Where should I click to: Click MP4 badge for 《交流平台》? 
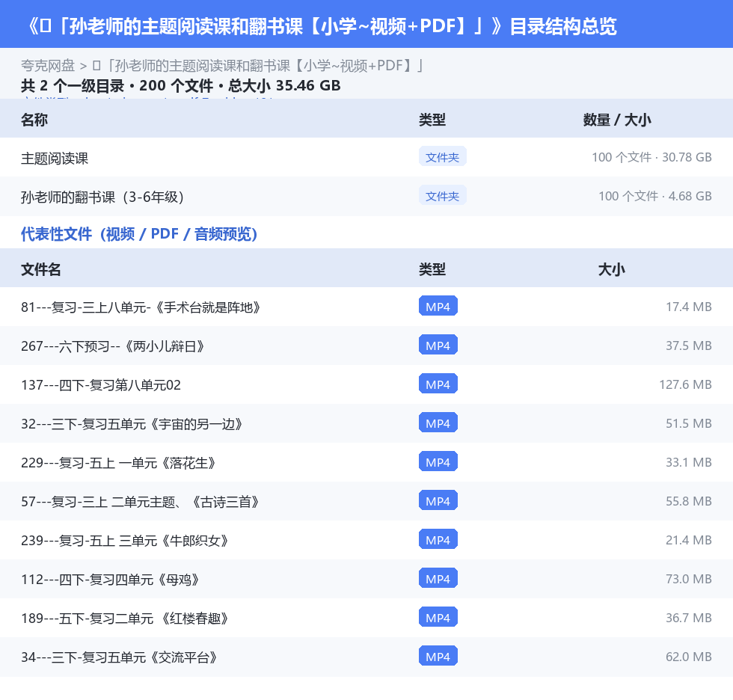coord(438,656)
